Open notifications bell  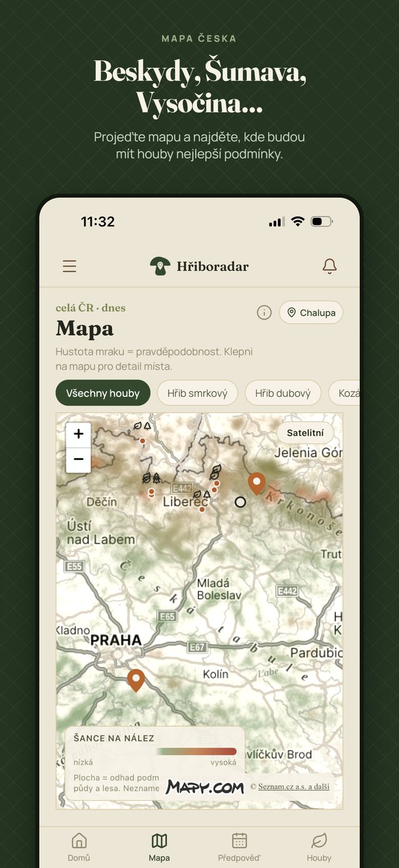[x=330, y=266]
